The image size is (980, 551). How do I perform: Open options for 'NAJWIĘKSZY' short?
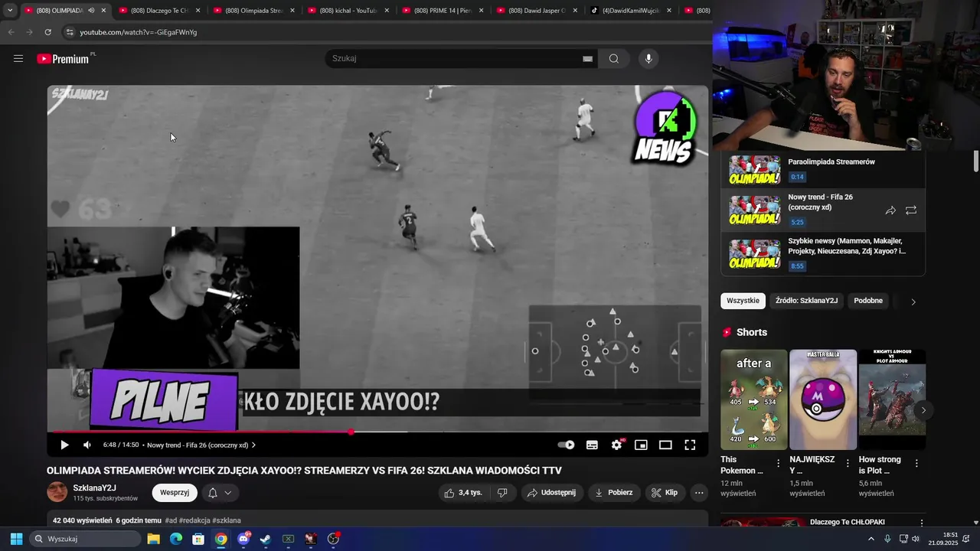(848, 463)
